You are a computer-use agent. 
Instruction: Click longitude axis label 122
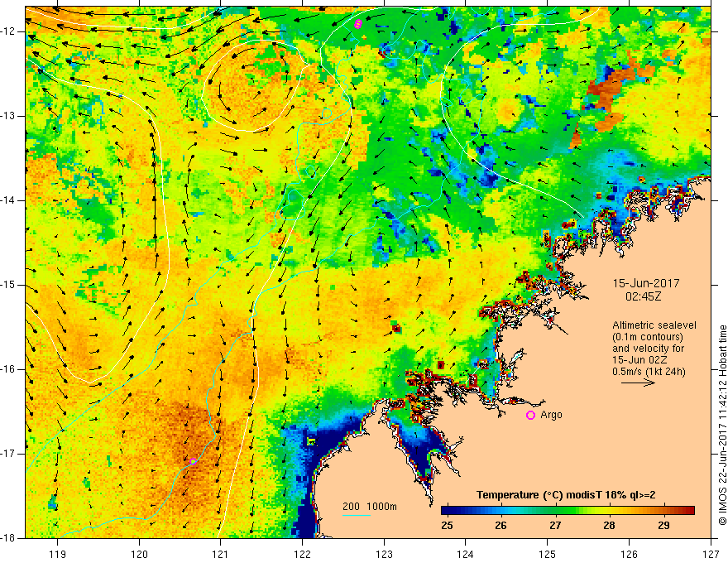pos(302,554)
